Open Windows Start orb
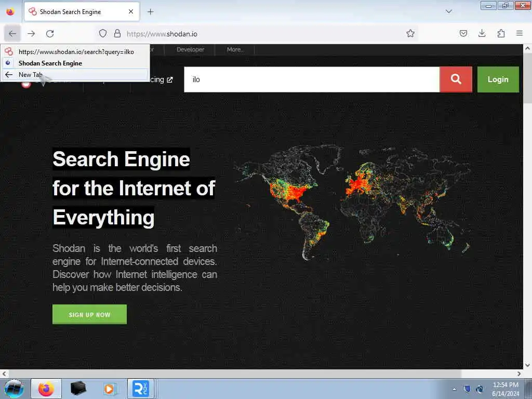Viewport: 532px width, 399px height. click(x=14, y=389)
